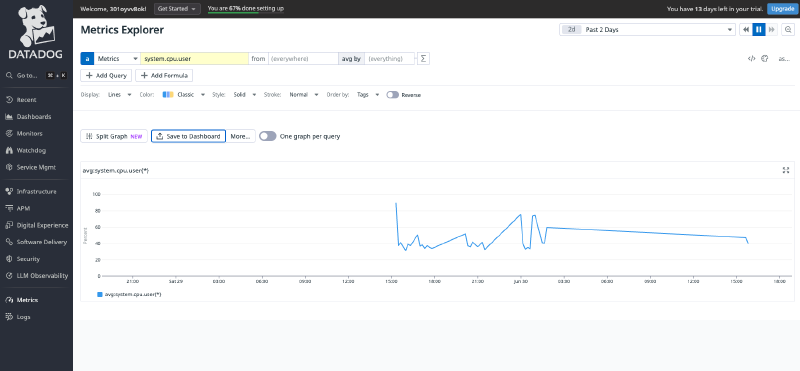800x371 pixels.
Task: Click Add Query button
Action: (x=106, y=76)
